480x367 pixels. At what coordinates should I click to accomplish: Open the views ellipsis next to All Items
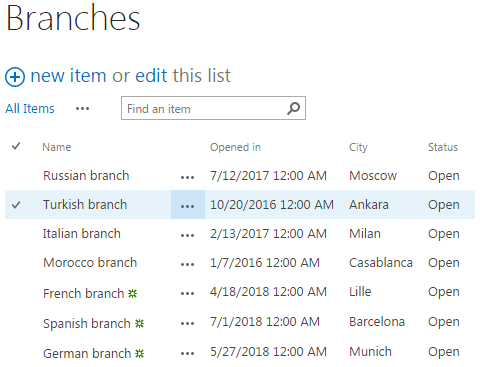(82, 109)
